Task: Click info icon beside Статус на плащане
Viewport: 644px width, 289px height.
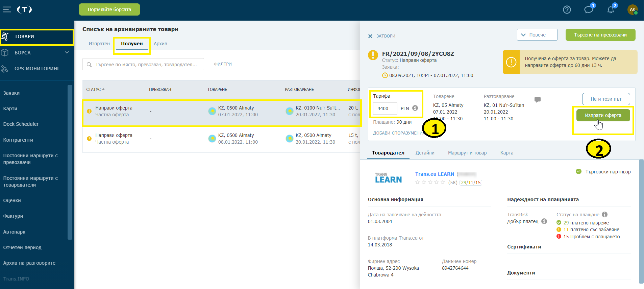Action: 604,215
